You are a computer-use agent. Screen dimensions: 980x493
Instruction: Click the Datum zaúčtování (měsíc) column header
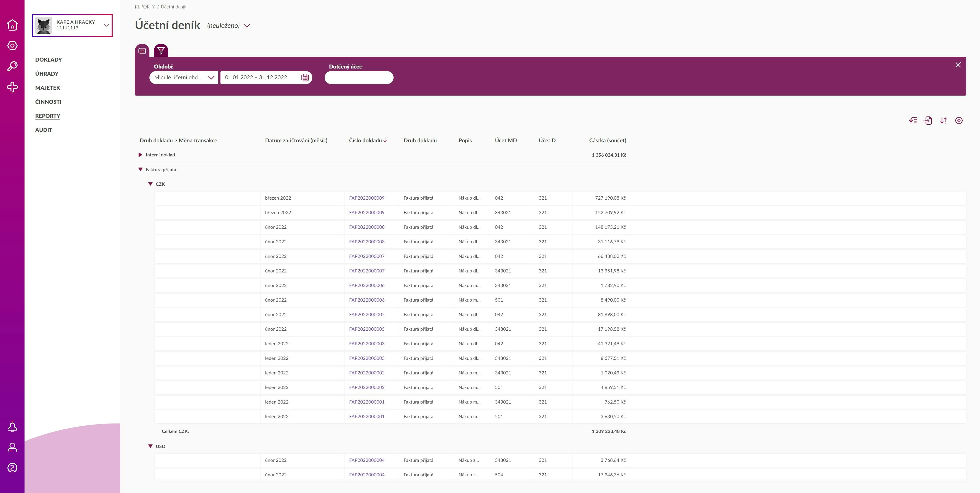pyautogui.click(x=296, y=141)
